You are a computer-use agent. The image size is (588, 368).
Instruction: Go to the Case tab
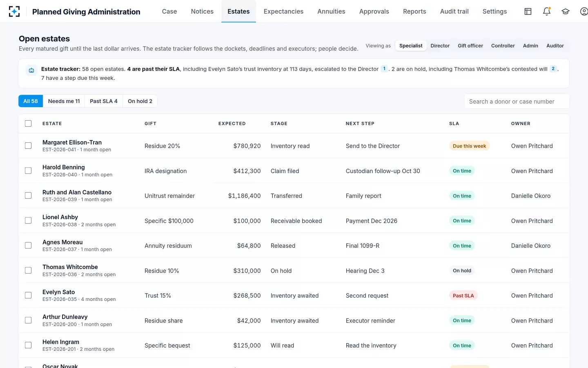[169, 11]
